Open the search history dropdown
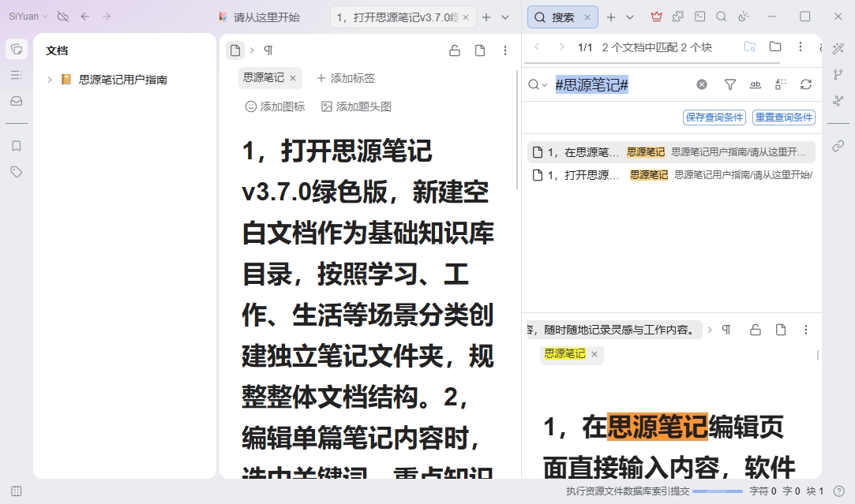The image size is (855, 504). click(538, 84)
